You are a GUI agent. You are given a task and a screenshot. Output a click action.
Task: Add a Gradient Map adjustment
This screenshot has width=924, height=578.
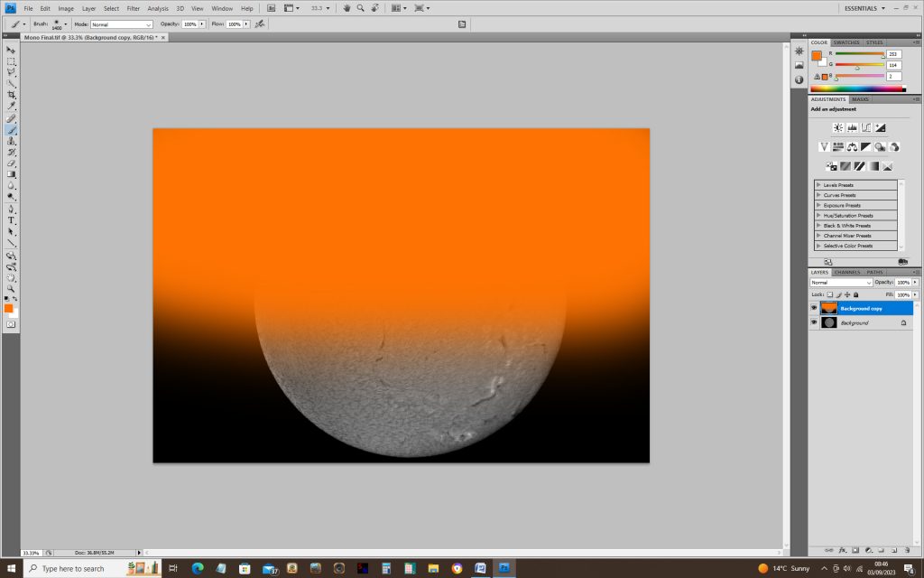tap(873, 166)
